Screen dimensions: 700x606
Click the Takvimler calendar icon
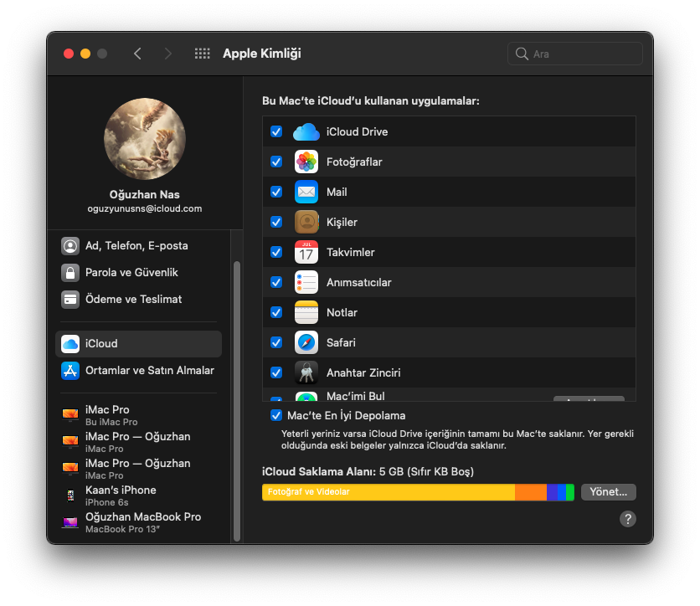pyautogui.click(x=306, y=252)
